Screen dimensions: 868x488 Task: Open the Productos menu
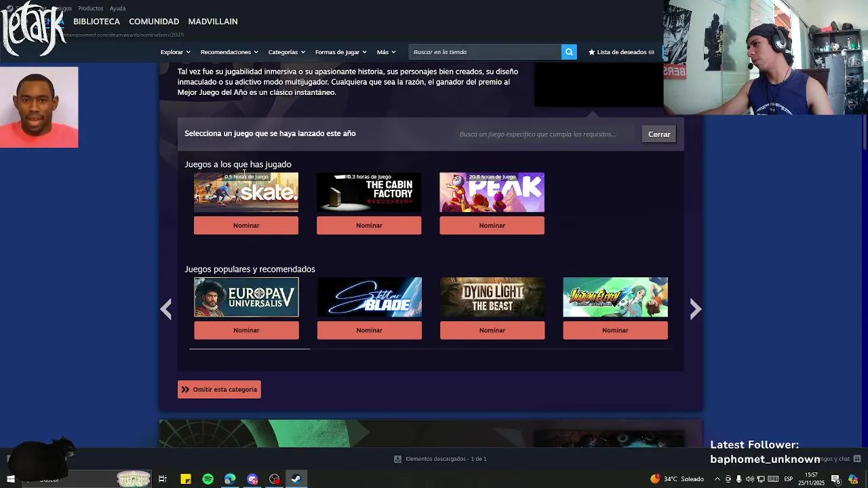[x=91, y=8]
